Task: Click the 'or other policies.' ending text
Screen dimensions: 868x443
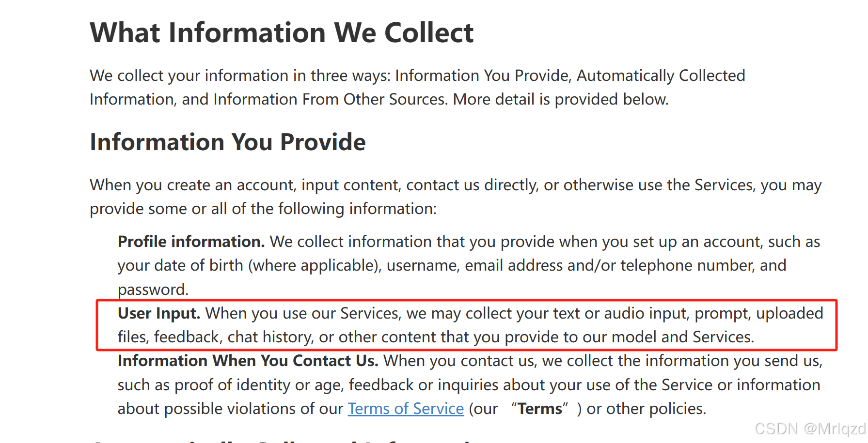Action: click(x=646, y=409)
